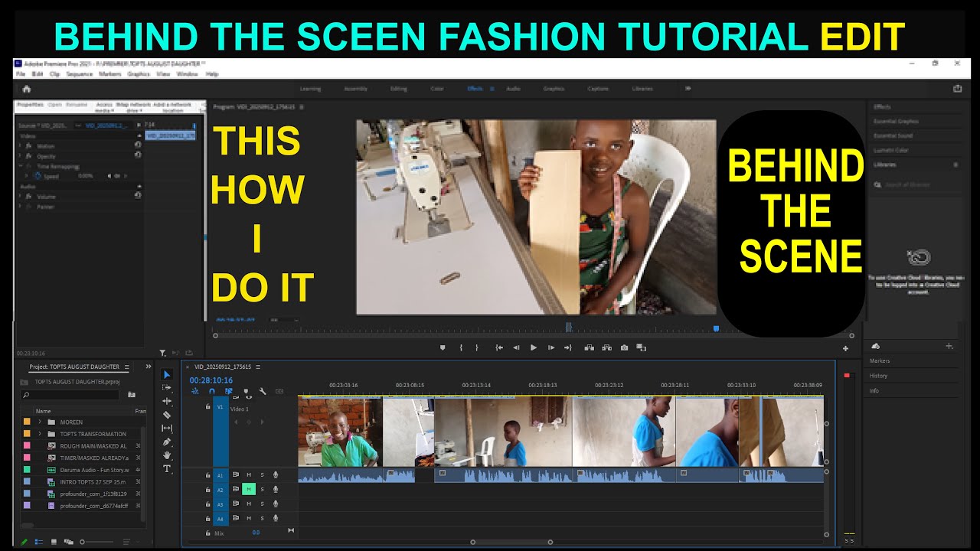This screenshot has width=980, height=551.
Task: Open timeline sequence panel menu
Action: pyautogui.click(x=258, y=367)
